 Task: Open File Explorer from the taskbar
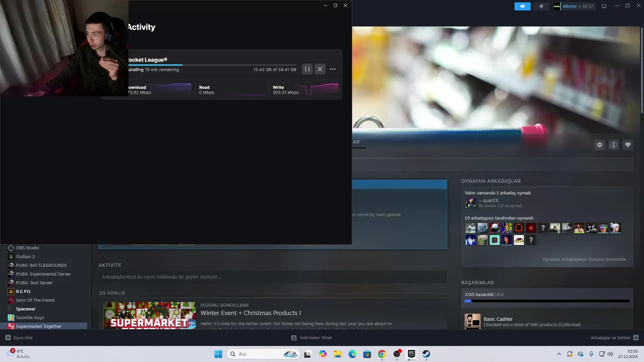point(338,354)
